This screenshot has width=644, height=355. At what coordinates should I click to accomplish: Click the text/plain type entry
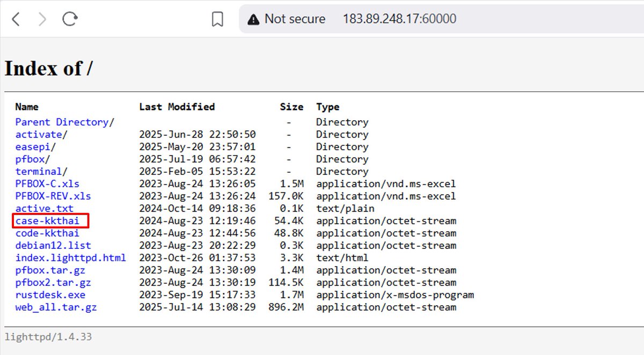tap(345, 209)
